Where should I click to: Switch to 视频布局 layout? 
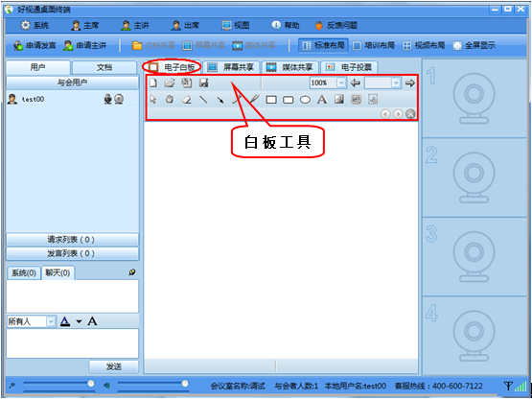pos(424,45)
